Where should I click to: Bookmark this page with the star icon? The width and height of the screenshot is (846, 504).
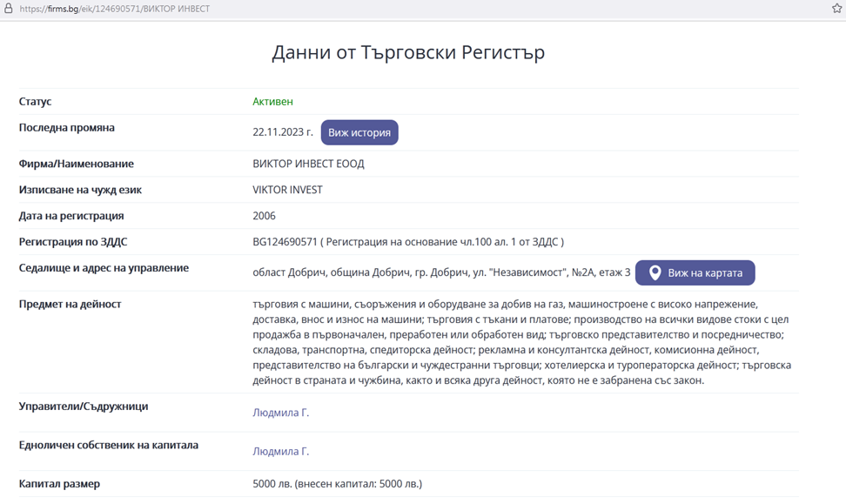pyautogui.click(x=836, y=8)
